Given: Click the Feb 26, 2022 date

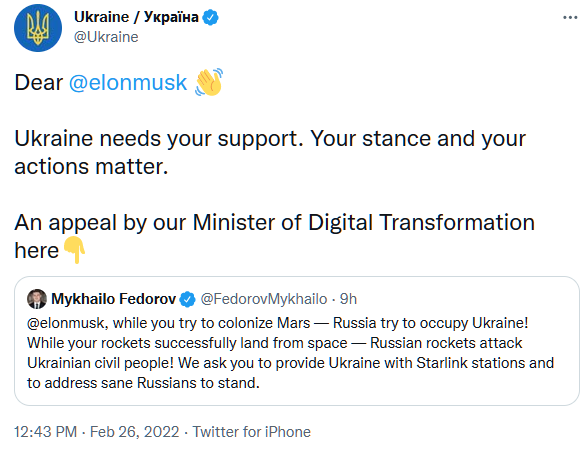Looking at the screenshot, I should pos(134,432).
